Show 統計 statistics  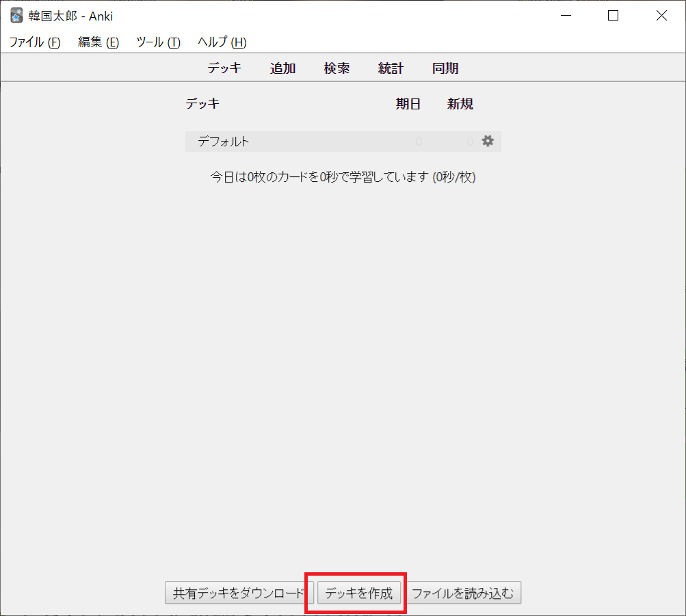(x=391, y=68)
